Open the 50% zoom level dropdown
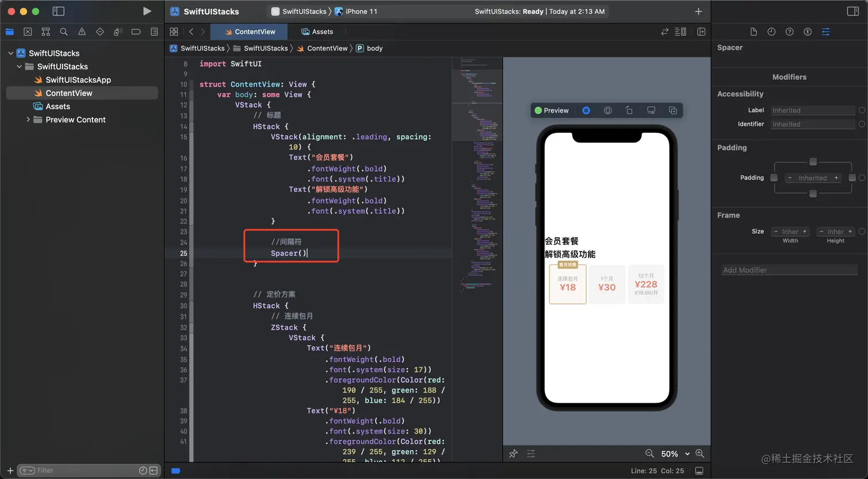 point(675,454)
